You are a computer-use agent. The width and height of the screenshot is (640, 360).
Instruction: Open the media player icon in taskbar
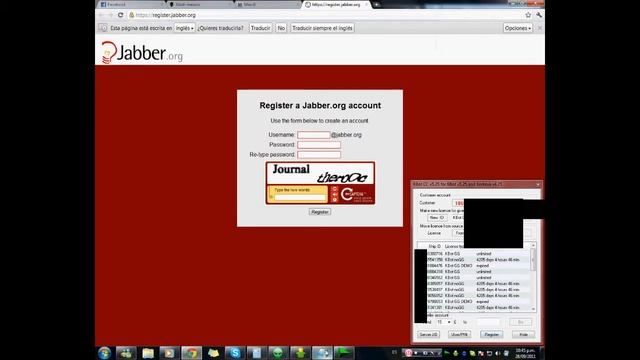tap(169, 353)
